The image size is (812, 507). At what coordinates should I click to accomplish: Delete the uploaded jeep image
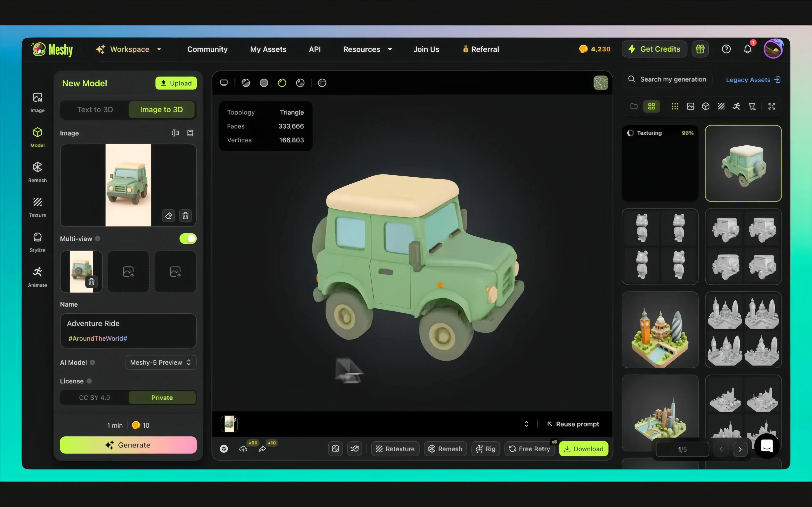(x=185, y=216)
